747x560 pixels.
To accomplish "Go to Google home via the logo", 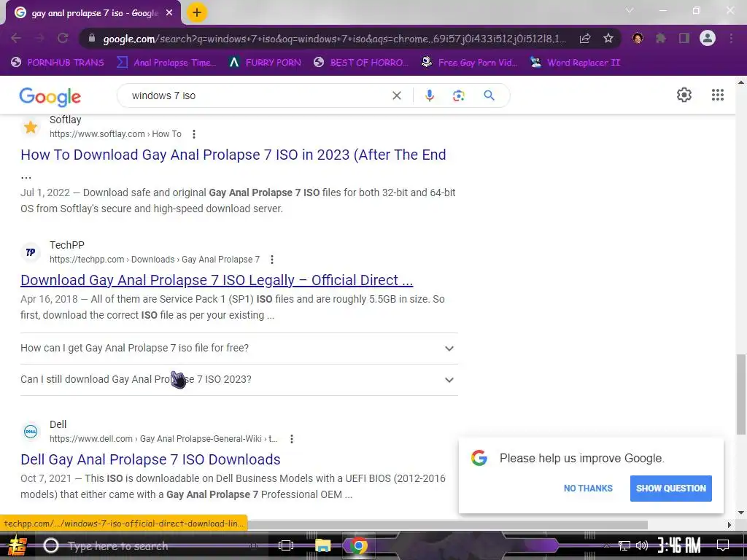I will 50,97.
